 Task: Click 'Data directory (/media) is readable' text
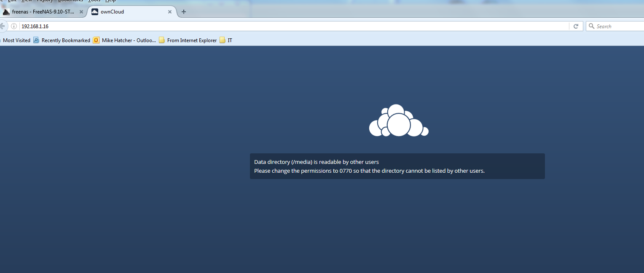(x=317, y=162)
